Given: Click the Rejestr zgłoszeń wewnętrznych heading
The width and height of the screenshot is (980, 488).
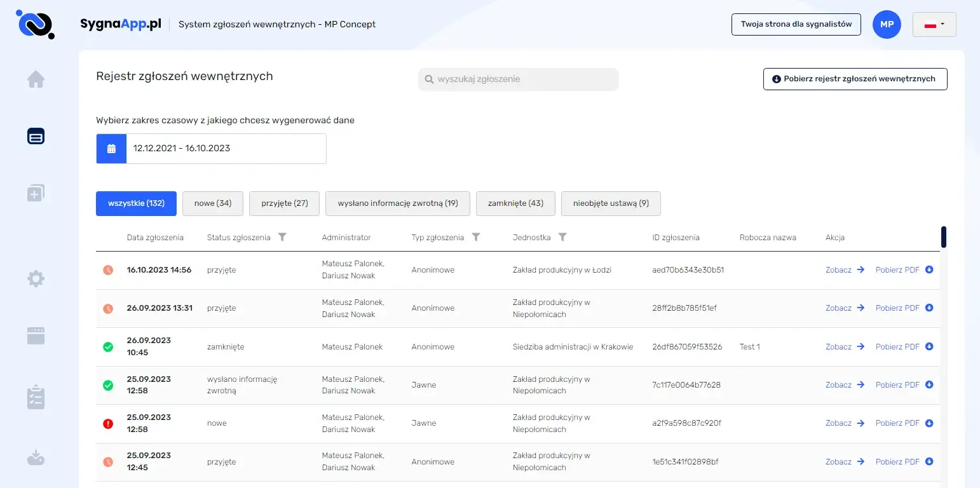Looking at the screenshot, I should (x=184, y=76).
